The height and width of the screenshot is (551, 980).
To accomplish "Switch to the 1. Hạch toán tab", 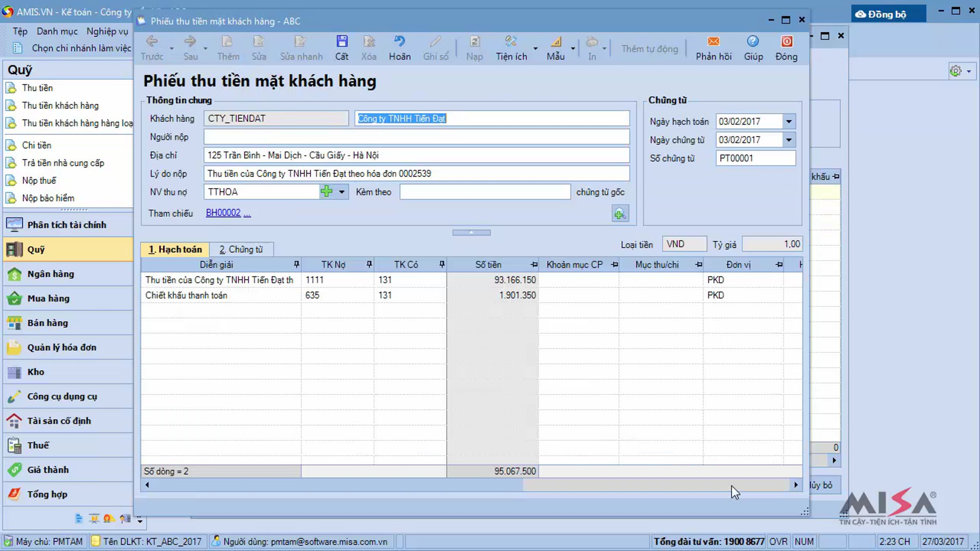I will 175,249.
